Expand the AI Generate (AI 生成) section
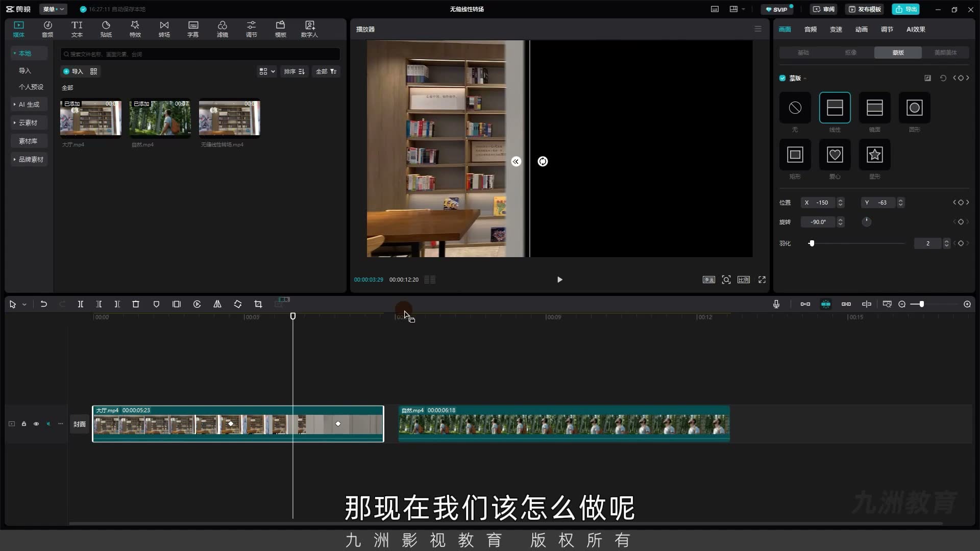This screenshot has height=551, width=980. click(29, 105)
